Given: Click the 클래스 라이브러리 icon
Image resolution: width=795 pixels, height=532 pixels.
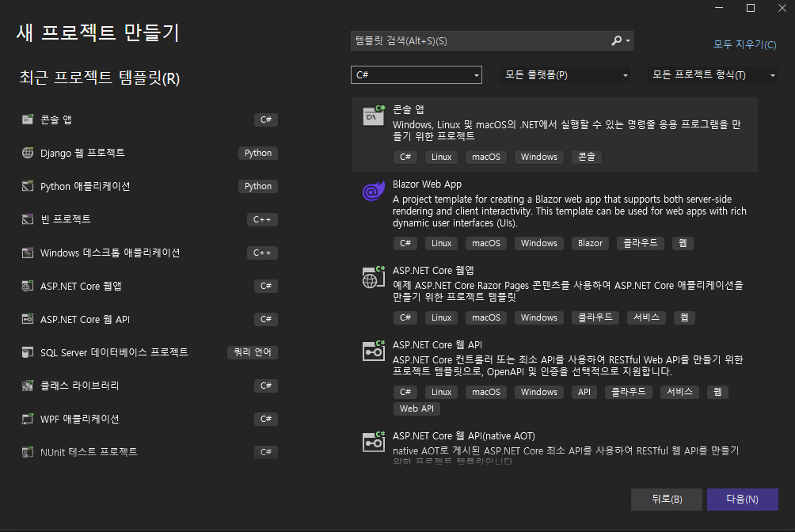Looking at the screenshot, I should click(28, 386).
